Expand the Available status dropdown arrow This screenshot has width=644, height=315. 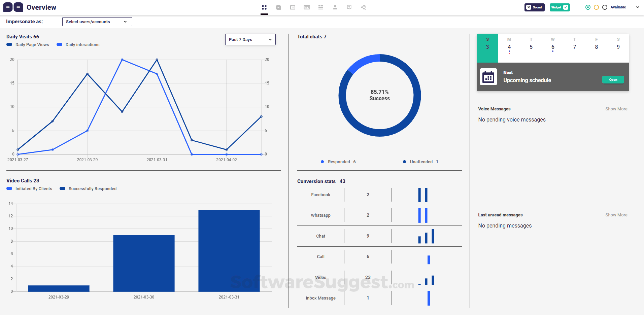[x=638, y=7]
